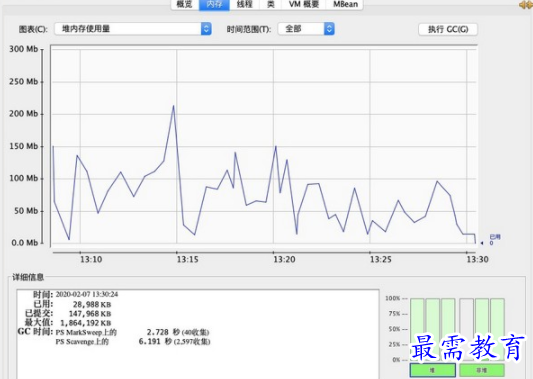
Task: Expand the 时间范围 dropdown set to 全部
Action: pyautogui.click(x=306, y=29)
